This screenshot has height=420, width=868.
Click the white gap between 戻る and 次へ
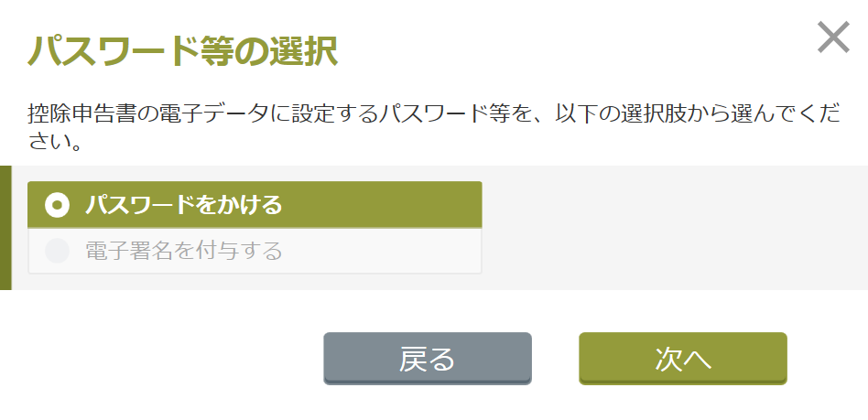[555, 359]
